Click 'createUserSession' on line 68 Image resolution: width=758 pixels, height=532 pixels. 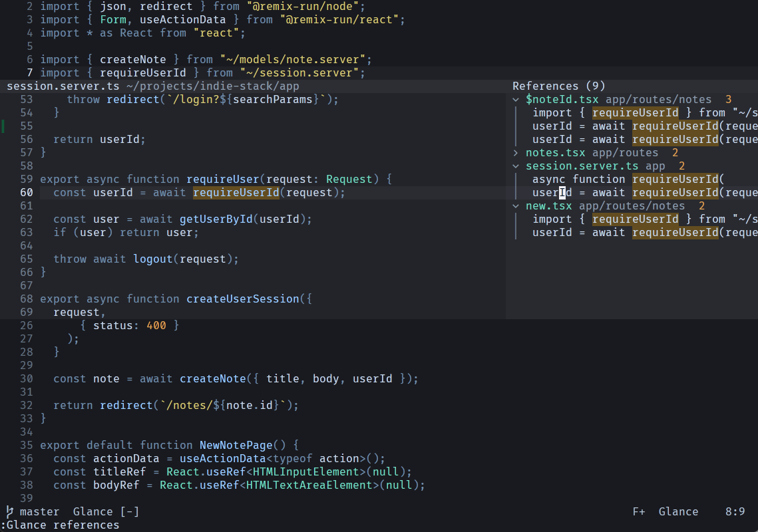pos(243,299)
